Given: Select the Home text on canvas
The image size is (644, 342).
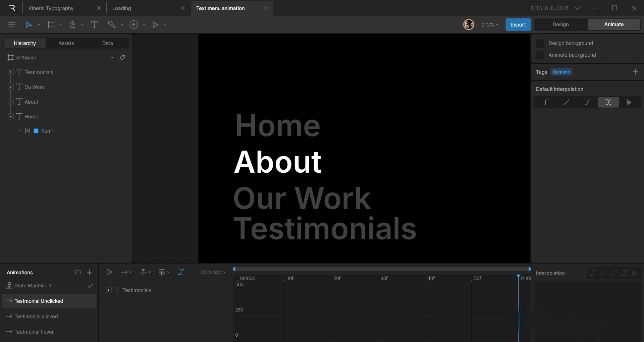Looking at the screenshot, I should coord(278,125).
